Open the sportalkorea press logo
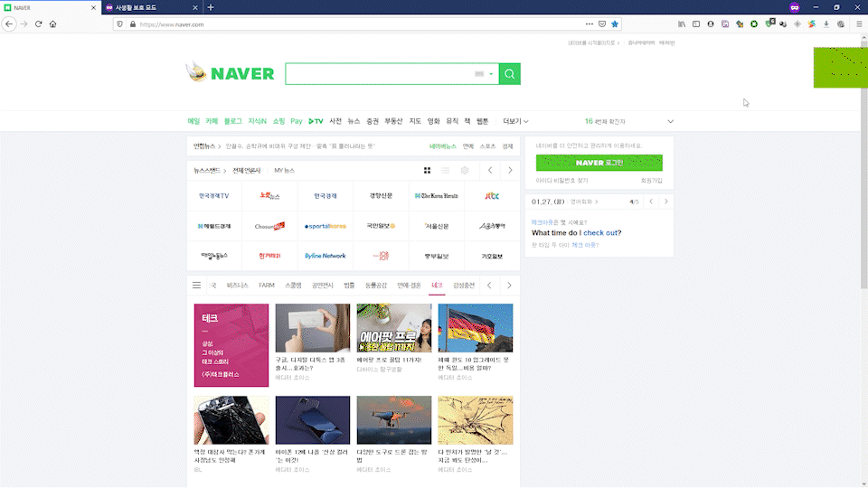This screenshot has width=868, height=488. tap(325, 226)
